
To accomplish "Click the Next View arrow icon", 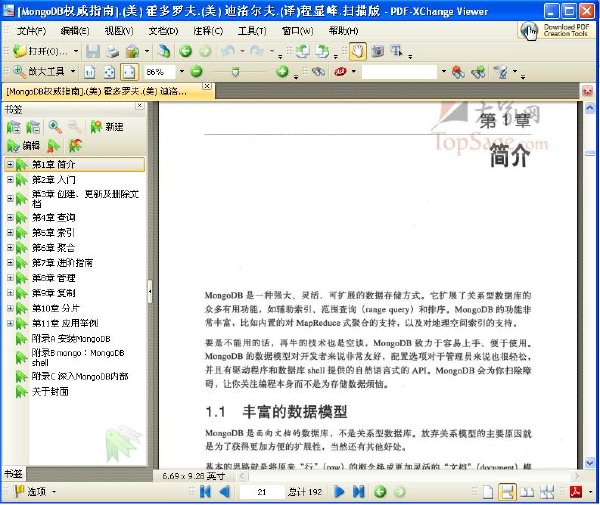I will (x=205, y=51).
